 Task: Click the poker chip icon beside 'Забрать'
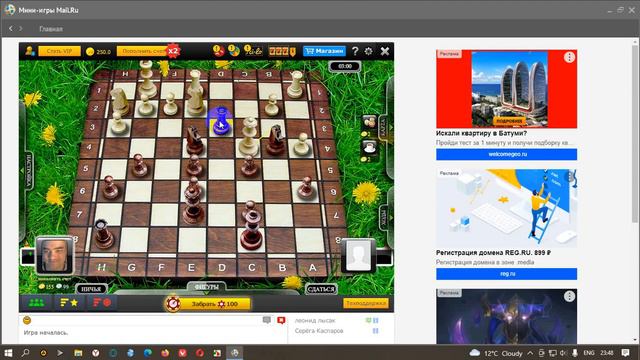click(173, 304)
